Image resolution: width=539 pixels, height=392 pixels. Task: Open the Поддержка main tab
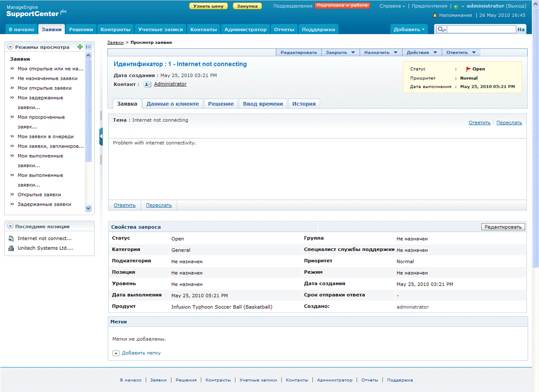pos(318,29)
